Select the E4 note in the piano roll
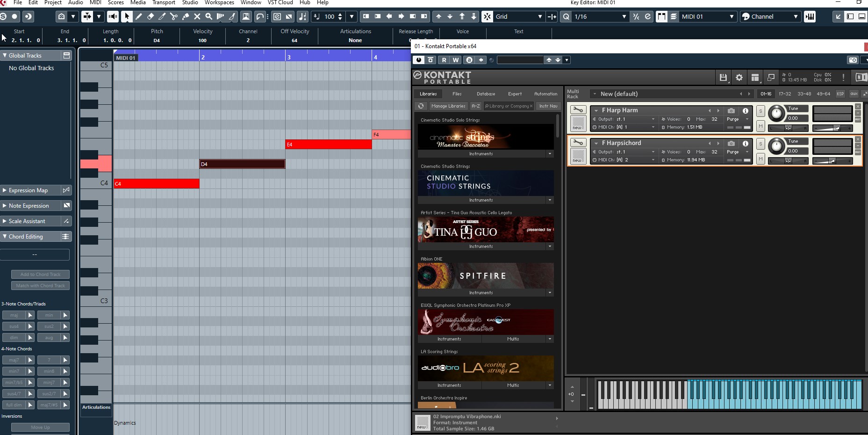Screen dimensions: 868x435 329,145
